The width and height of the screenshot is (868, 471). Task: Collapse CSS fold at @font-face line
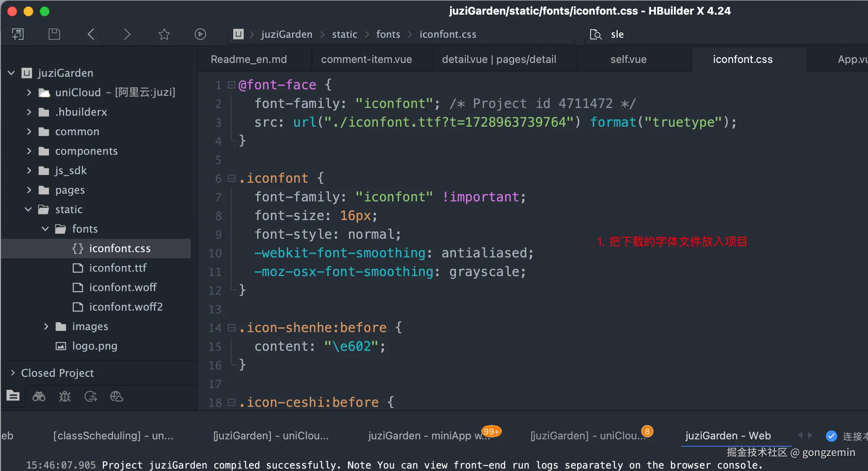pyautogui.click(x=232, y=85)
